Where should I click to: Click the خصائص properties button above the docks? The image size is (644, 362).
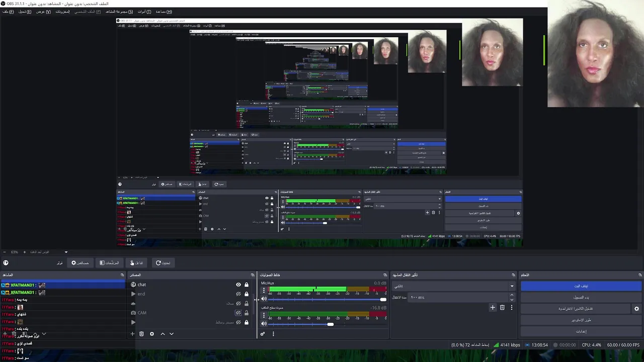point(80,263)
